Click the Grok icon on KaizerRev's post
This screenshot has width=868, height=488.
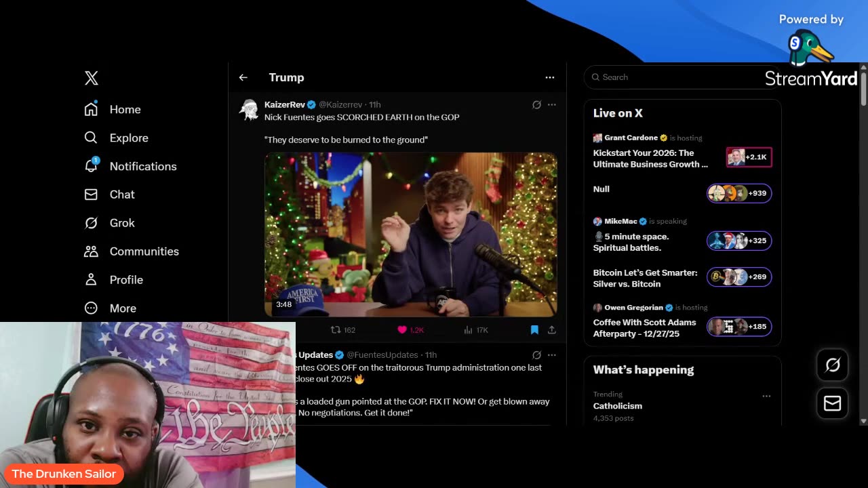536,104
